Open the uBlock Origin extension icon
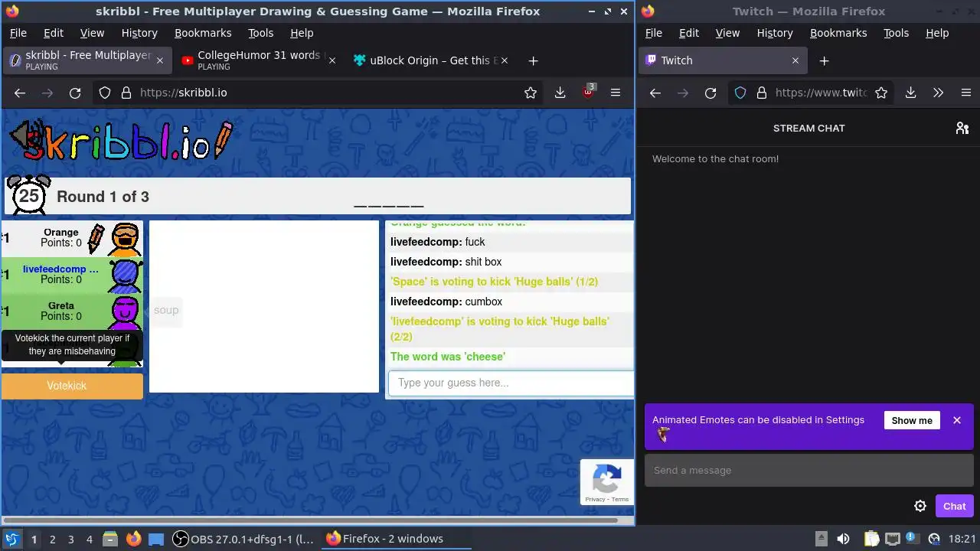 tap(588, 92)
